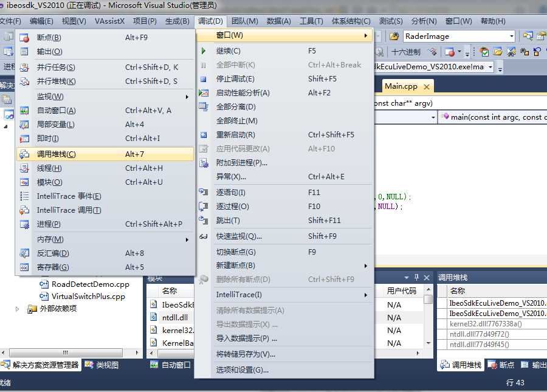The width and height of the screenshot is (547, 392).
Task: Click the Attach to Process (附加到进程) icon
Action: click(204, 163)
